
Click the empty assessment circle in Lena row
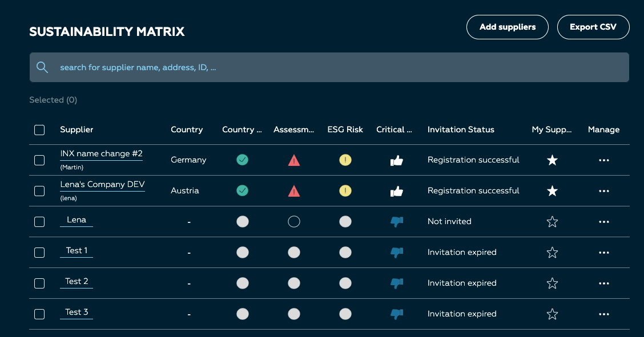coord(293,222)
